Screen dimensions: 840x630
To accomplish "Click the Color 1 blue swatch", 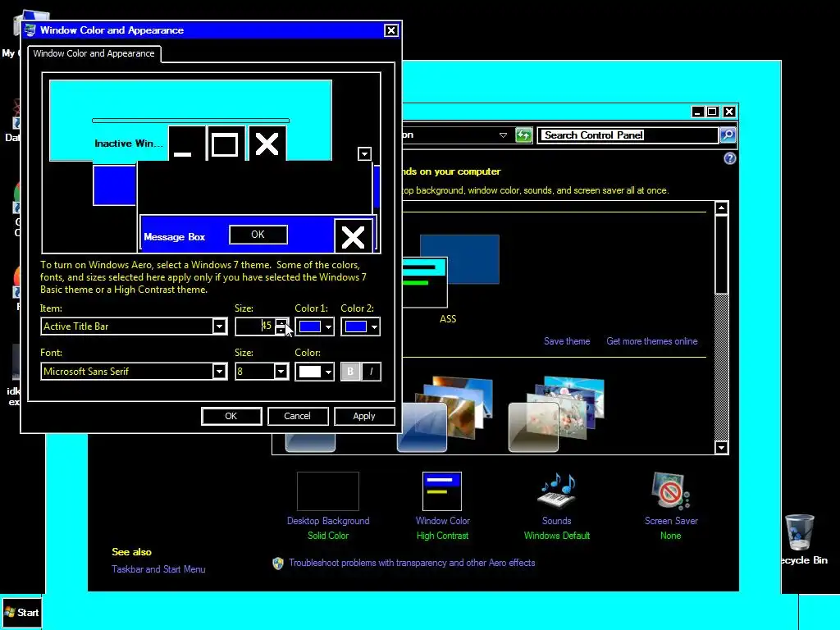I will point(310,326).
